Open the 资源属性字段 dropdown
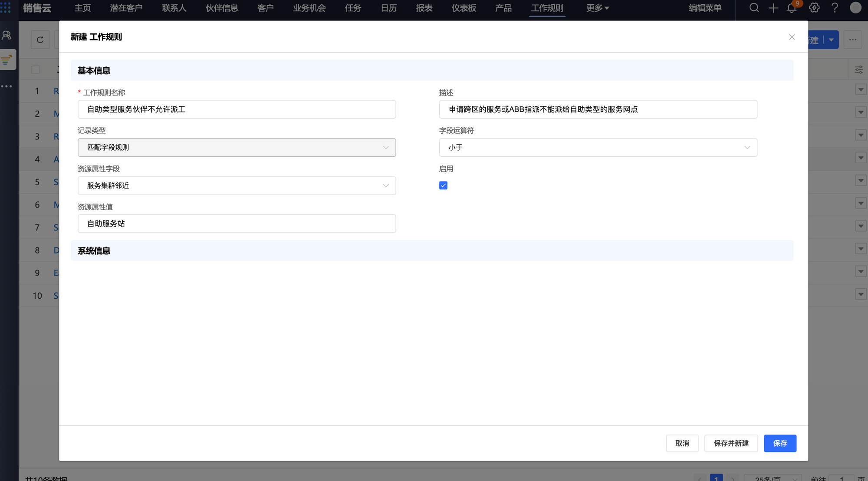 237,186
